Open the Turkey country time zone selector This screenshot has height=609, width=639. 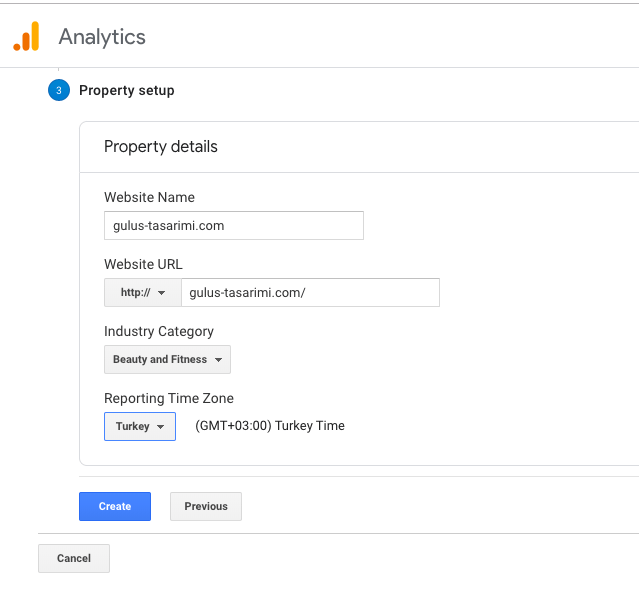pos(139,427)
